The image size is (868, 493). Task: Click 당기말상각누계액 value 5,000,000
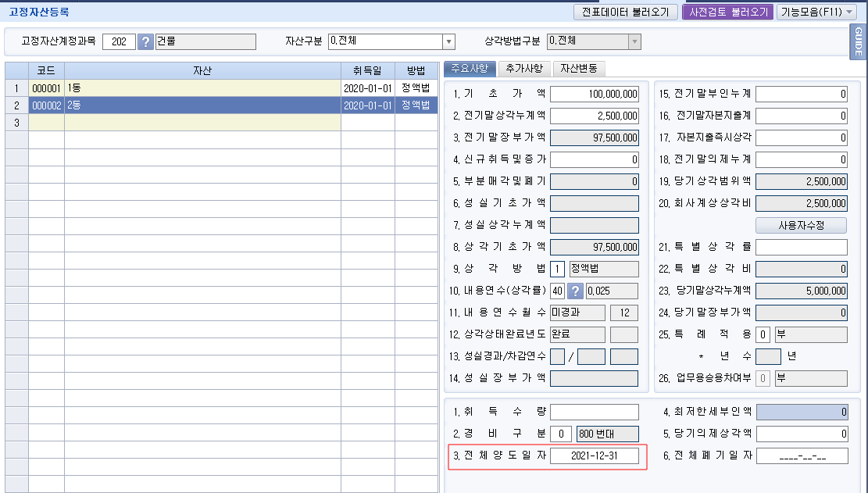801,291
